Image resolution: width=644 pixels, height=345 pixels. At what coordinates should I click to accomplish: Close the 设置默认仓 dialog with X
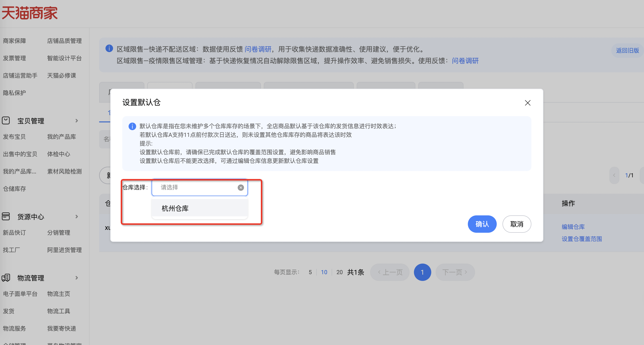pos(528,103)
